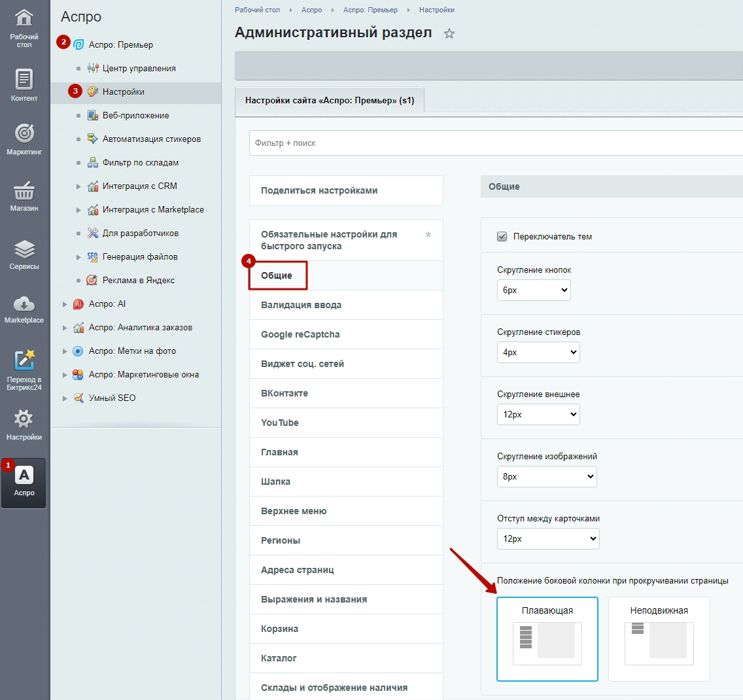Open Обязательные настройки для быстрого запуска
Image resolution: width=743 pixels, height=700 pixels.
(x=347, y=240)
